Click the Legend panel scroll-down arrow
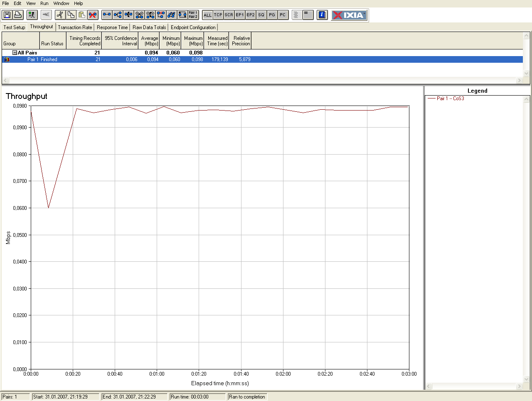The width and height of the screenshot is (532, 401). click(527, 379)
